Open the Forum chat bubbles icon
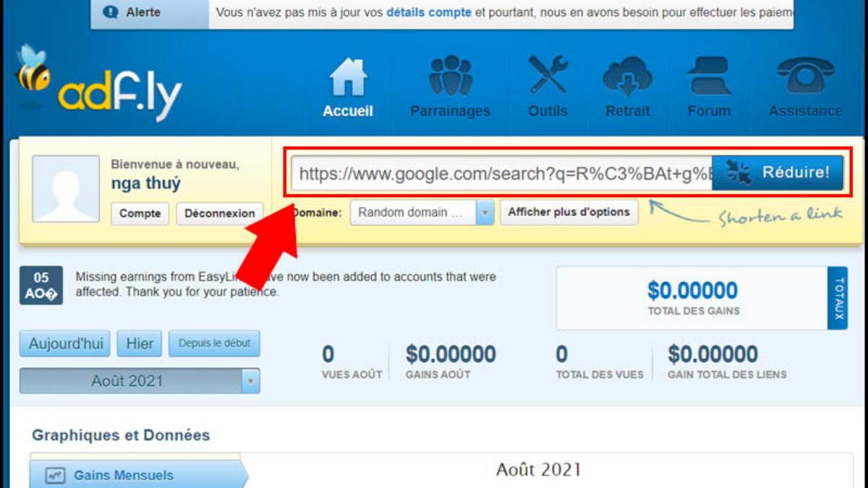This screenshot has height=488, width=868. coord(709,77)
